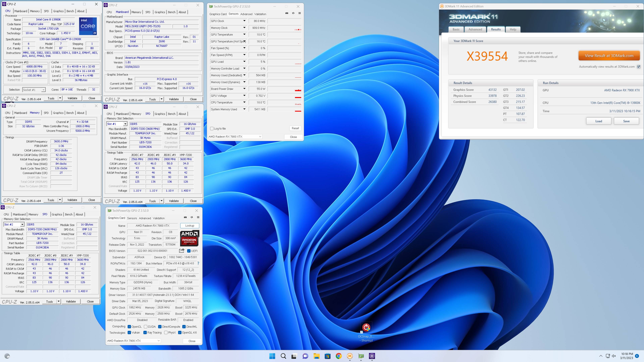This screenshot has height=362, width=644.
Task: Switch to the Advanced tab in 3DMark 11
Action: point(475,29)
